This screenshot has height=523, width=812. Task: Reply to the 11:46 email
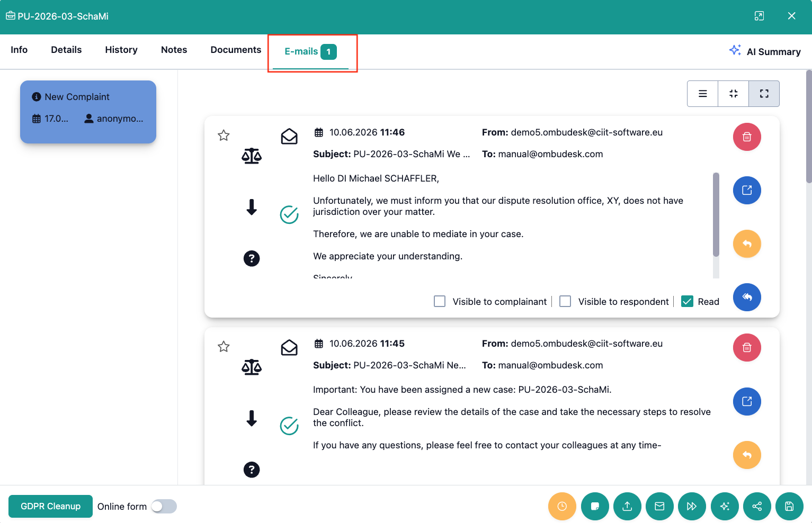[x=747, y=244]
